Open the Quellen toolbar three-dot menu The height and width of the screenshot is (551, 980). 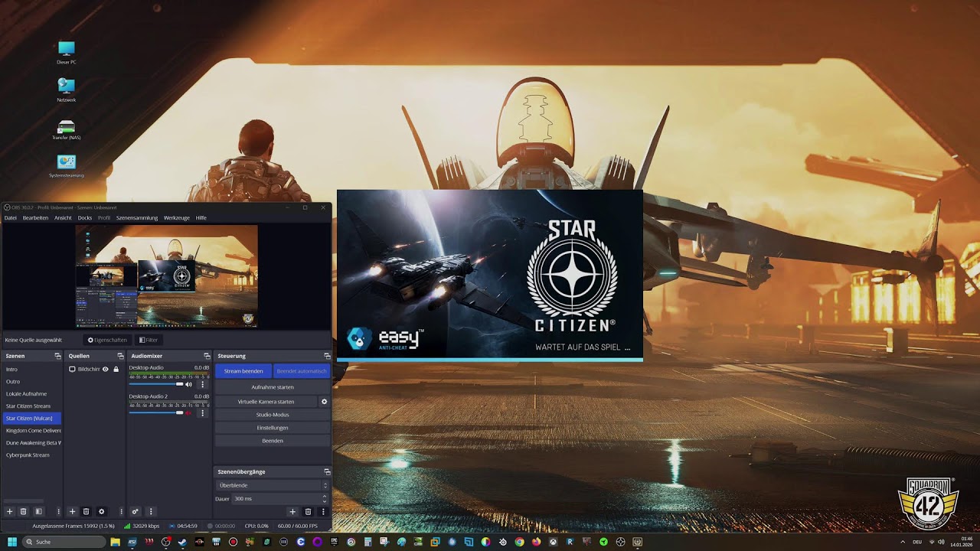pyautogui.click(x=120, y=511)
